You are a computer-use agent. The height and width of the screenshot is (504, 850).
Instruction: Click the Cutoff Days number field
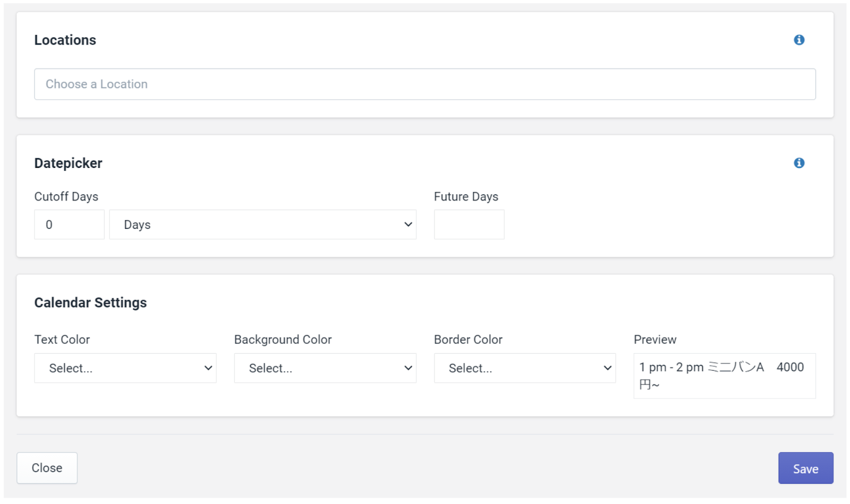pos(69,225)
